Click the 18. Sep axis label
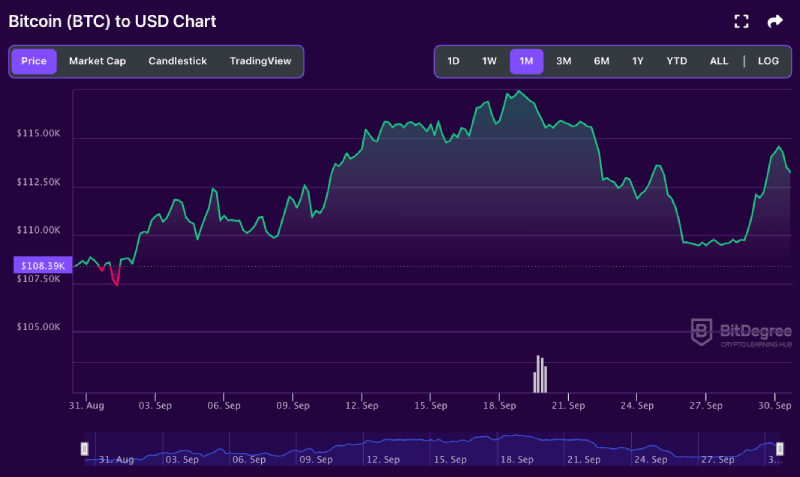The height and width of the screenshot is (477, 800). click(499, 406)
